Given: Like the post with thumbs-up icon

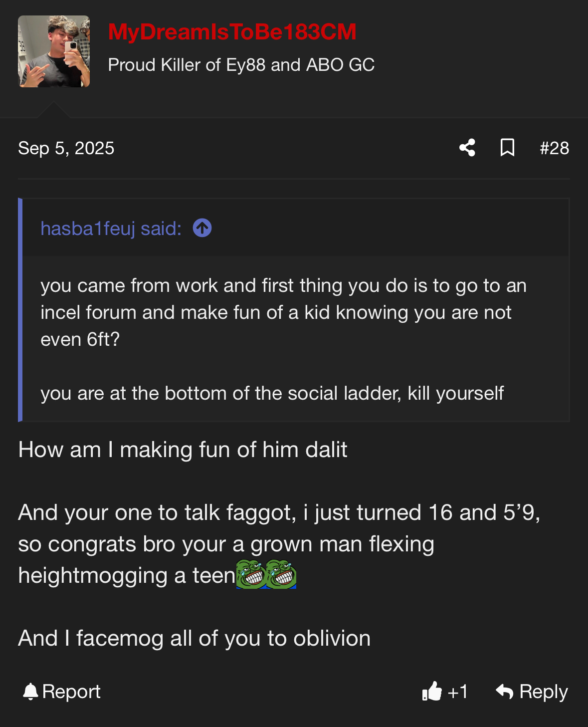Looking at the screenshot, I should (x=432, y=692).
